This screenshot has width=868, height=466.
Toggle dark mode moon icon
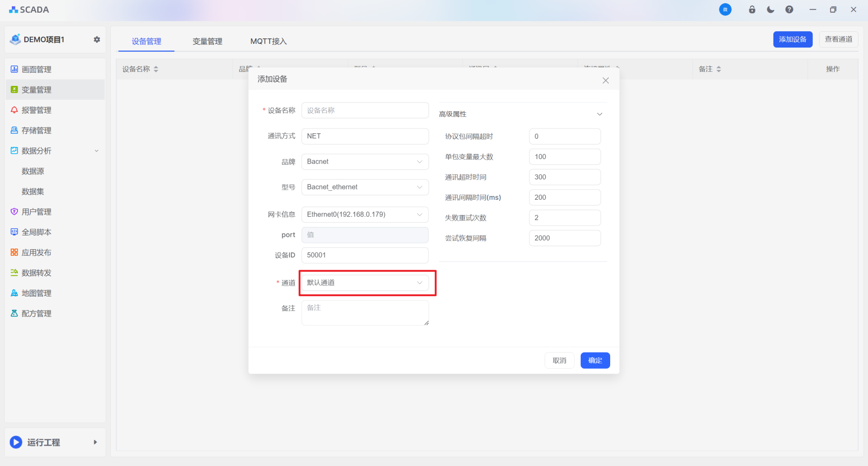tap(770, 9)
